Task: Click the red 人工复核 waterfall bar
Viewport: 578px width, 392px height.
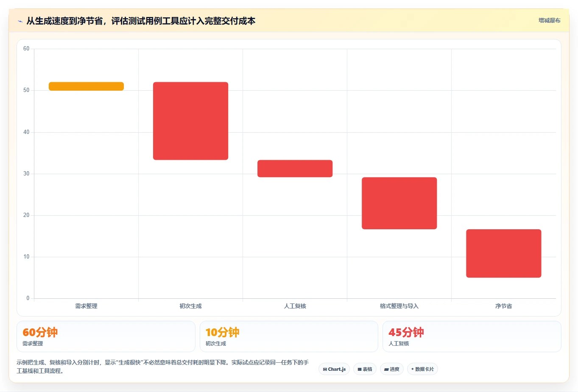Action: click(295, 168)
